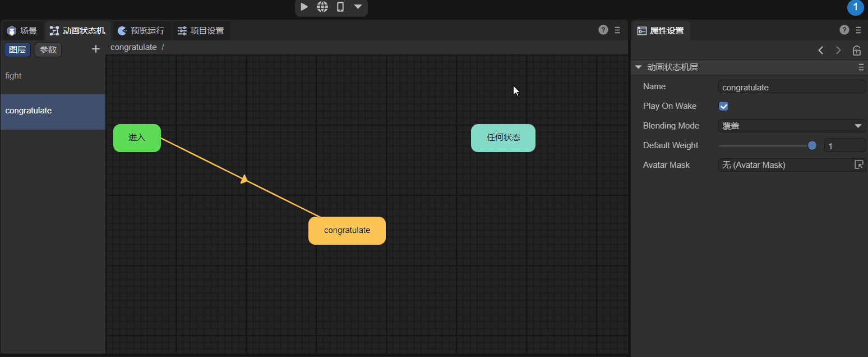Click the 图层 button
This screenshot has height=357, width=868.
pyautogui.click(x=17, y=49)
